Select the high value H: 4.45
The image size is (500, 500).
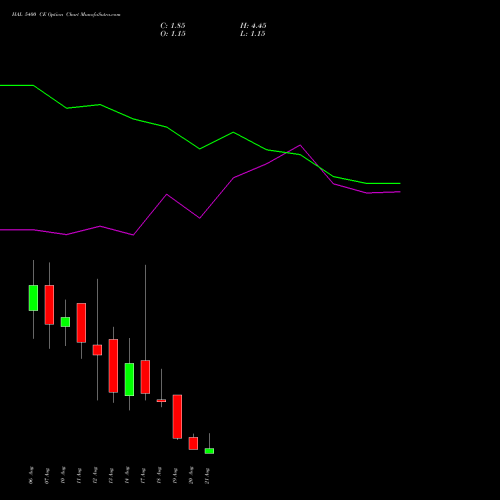(253, 26)
